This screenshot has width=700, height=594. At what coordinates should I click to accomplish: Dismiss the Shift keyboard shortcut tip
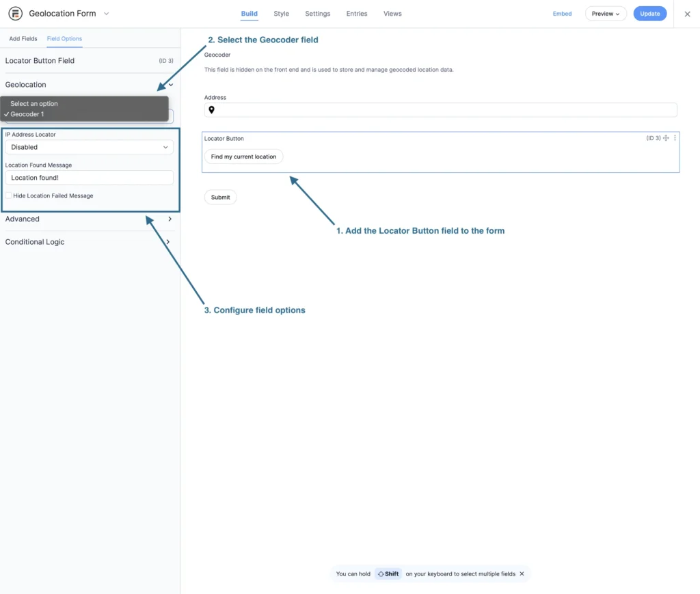coord(522,573)
